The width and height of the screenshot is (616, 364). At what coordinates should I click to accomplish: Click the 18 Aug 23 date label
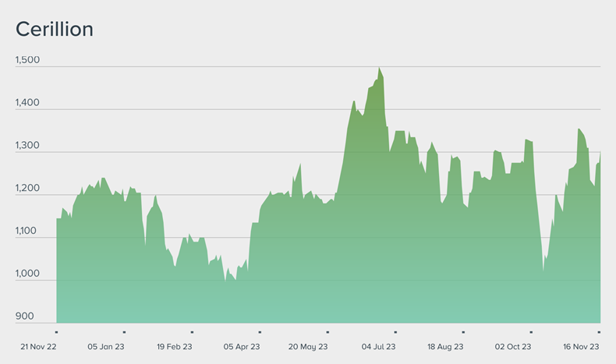445,346
